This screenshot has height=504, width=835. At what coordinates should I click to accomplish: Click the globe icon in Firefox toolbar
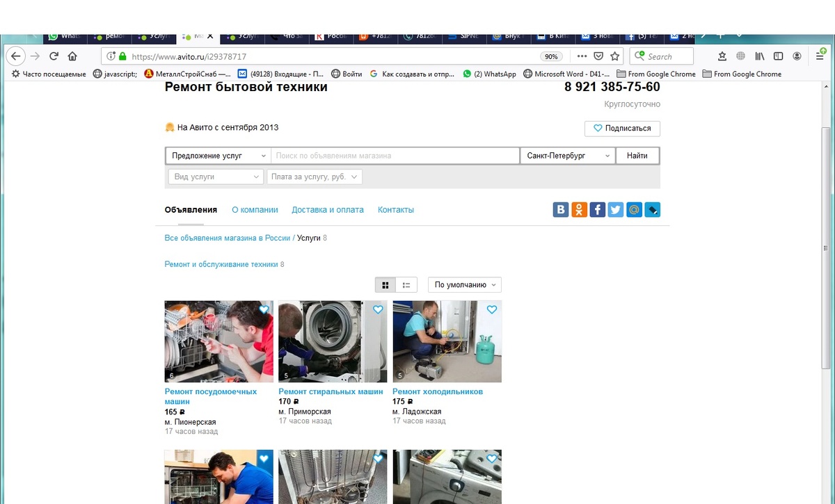coord(741,56)
